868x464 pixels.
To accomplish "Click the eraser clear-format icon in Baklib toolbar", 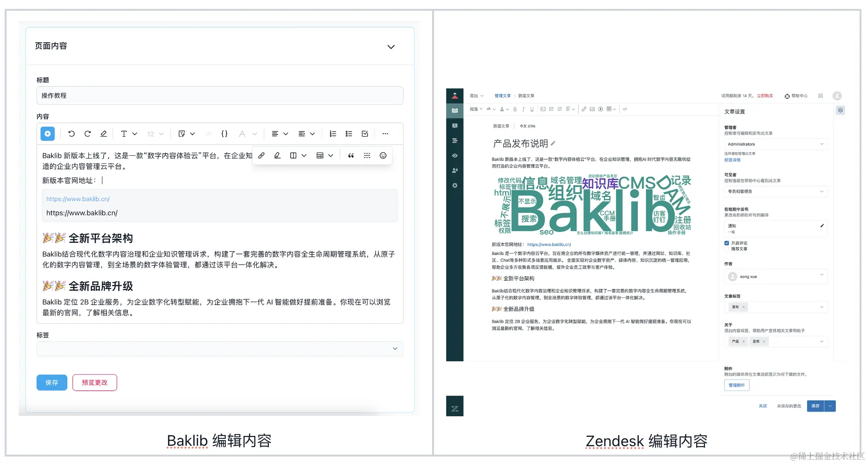I will [103, 134].
